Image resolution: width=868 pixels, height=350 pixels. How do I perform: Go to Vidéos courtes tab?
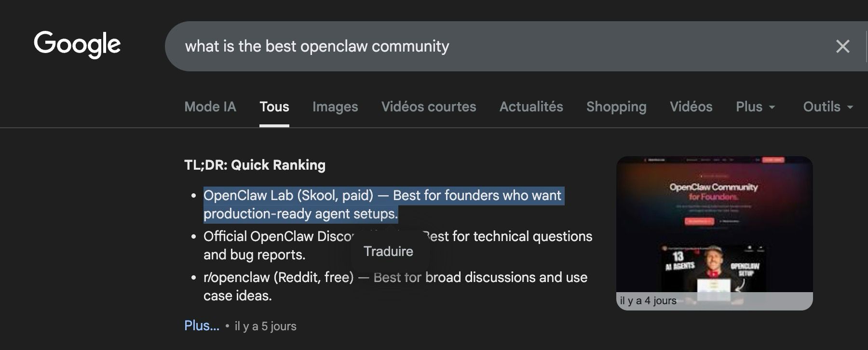[429, 107]
